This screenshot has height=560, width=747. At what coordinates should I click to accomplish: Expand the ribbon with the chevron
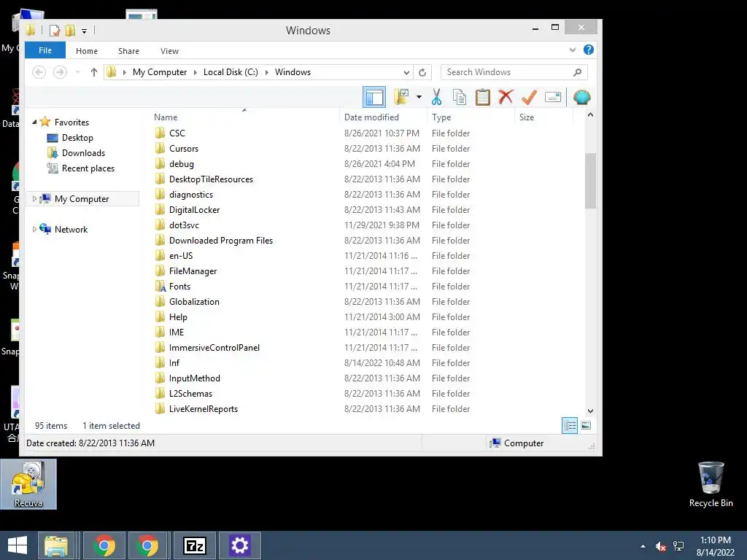click(573, 50)
